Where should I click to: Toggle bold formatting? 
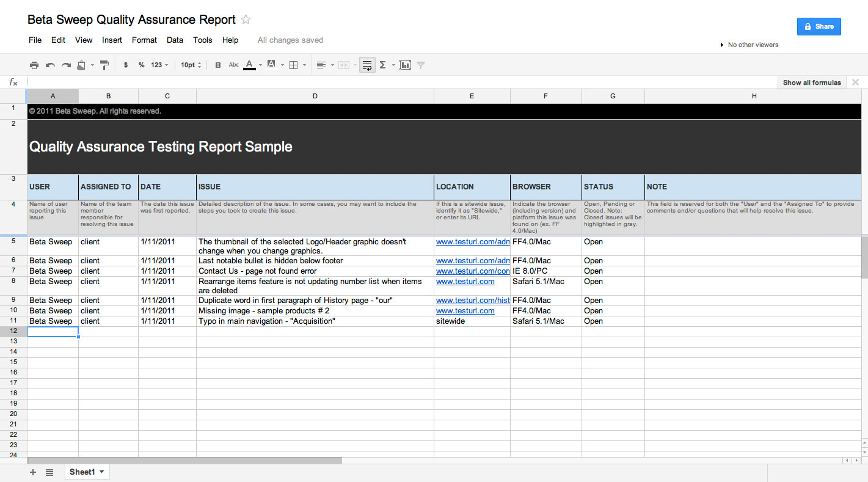point(218,65)
